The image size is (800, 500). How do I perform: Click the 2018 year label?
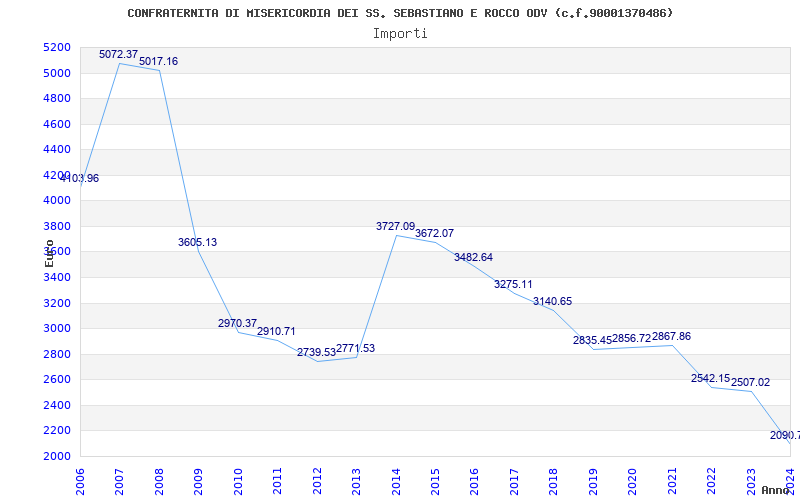point(554,482)
